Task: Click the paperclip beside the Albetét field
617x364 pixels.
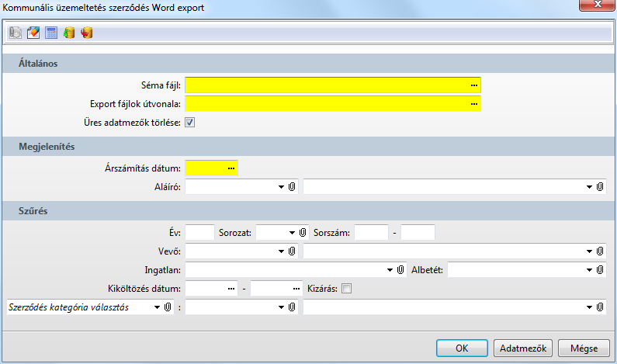Action: pyautogui.click(x=600, y=269)
